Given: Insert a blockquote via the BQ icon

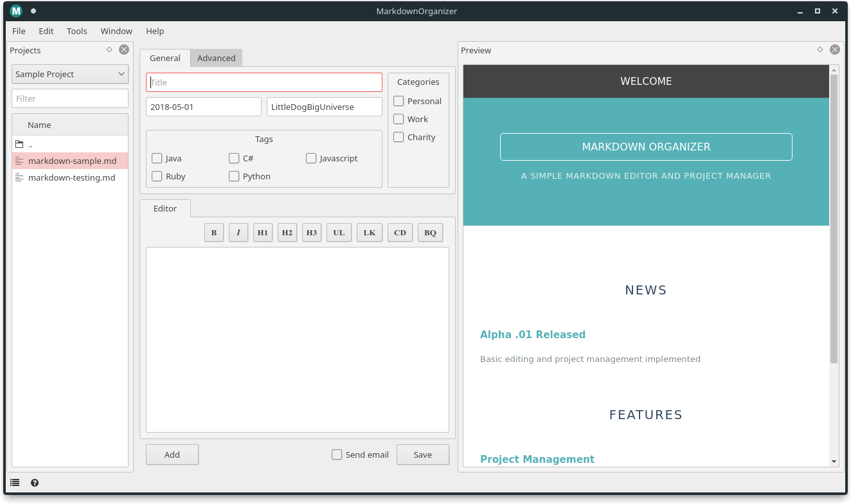Looking at the screenshot, I should coord(430,232).
